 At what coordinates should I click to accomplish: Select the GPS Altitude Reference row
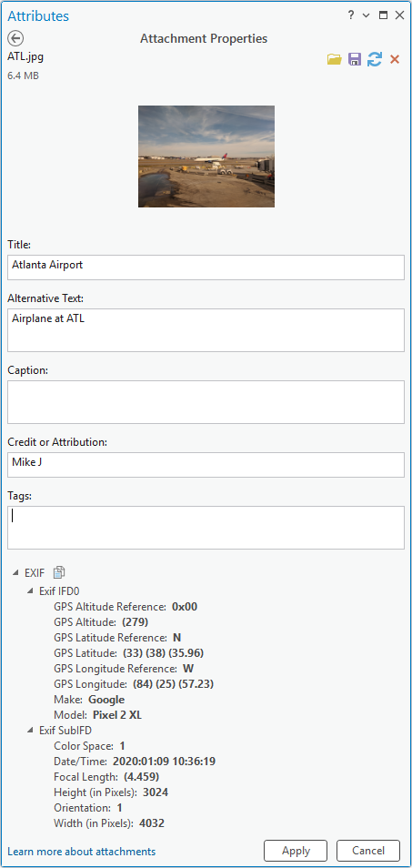coord(126,607)
